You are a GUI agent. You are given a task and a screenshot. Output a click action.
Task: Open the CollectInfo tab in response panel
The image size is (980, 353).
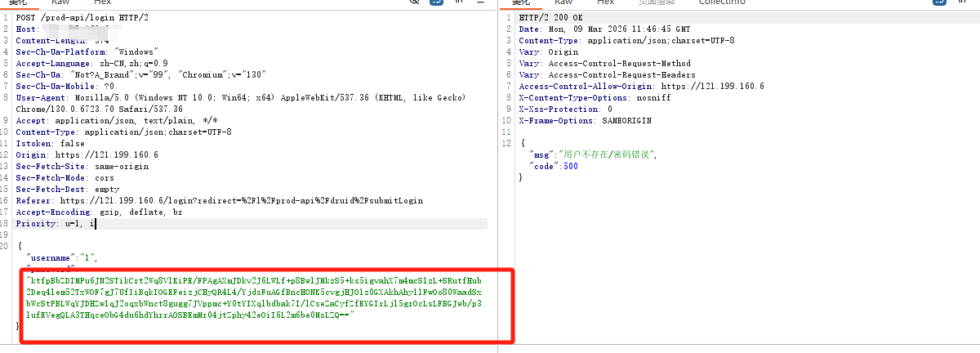[722, 2]
